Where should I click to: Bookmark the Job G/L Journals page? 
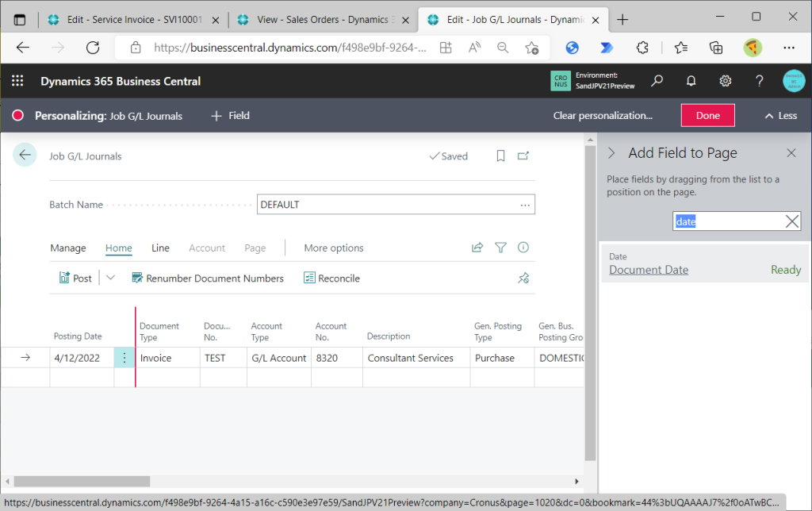click(500, 156)
